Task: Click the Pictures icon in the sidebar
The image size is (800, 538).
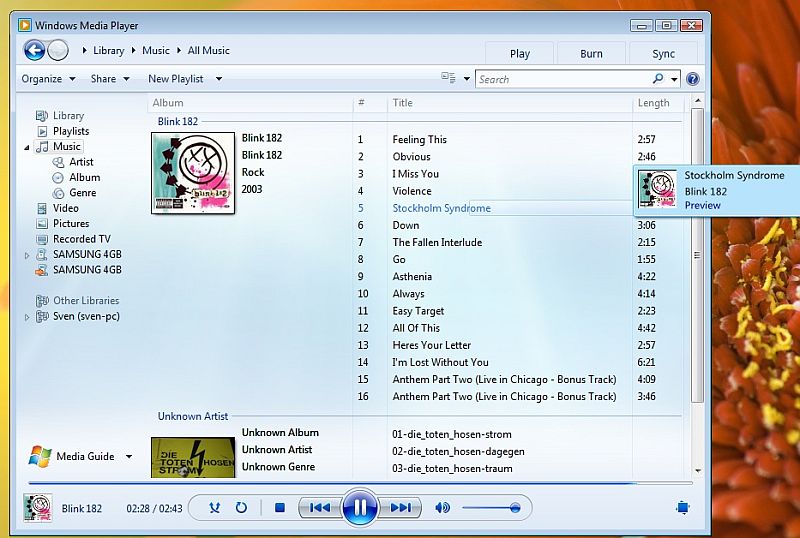Action: pyautogui.click(x=42, y=224)
